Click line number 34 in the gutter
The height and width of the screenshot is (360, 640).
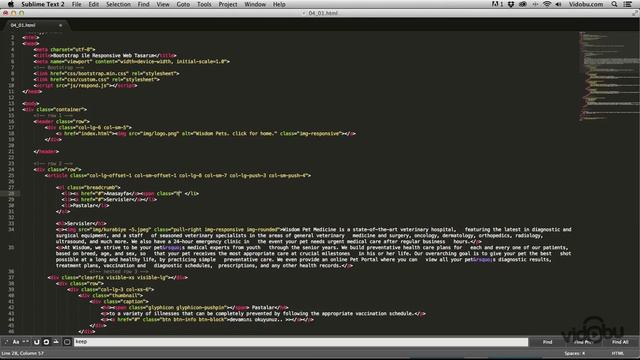11,229
